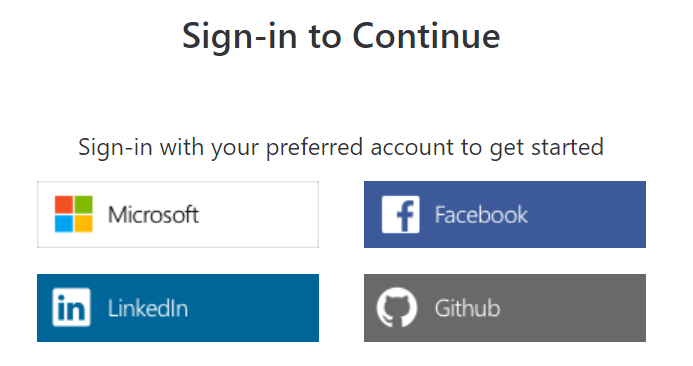Click the 'Facebook' text label
This screenshot has height=366, width=693.
coord(481,215)
